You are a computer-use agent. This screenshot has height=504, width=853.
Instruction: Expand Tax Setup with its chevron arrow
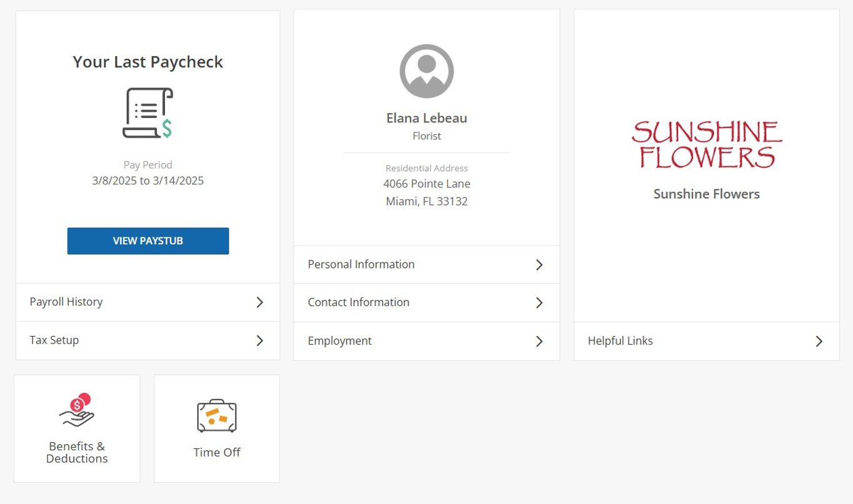pyautogui.click(x=260, y=340)
